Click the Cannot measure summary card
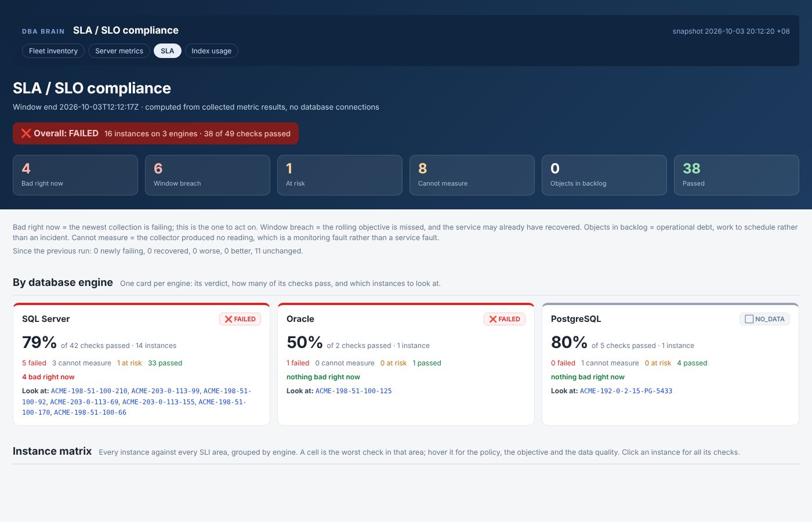Screen dimensions: 812x522 pos(472,175)
